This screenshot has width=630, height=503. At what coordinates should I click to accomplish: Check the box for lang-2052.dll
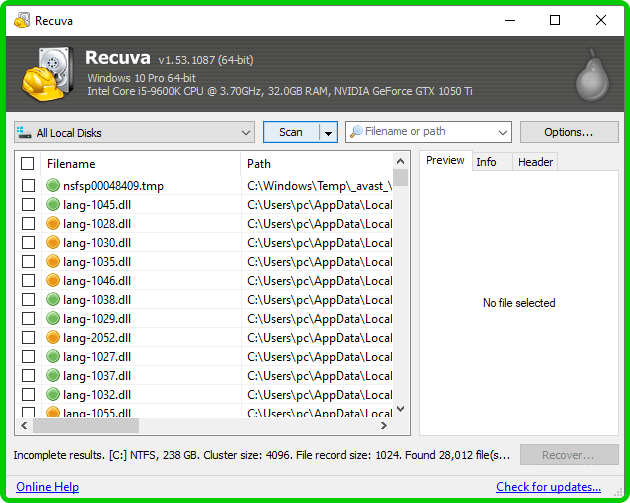28,337
